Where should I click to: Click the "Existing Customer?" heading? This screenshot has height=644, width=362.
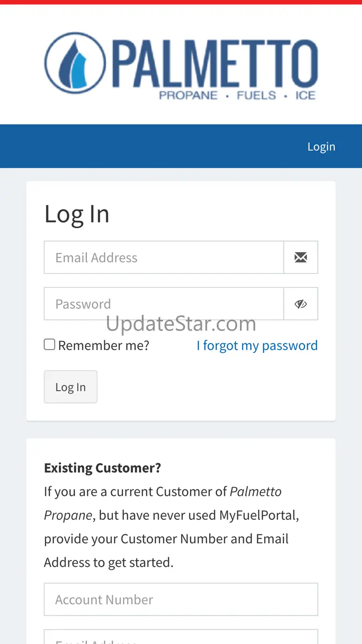[103, 468]
